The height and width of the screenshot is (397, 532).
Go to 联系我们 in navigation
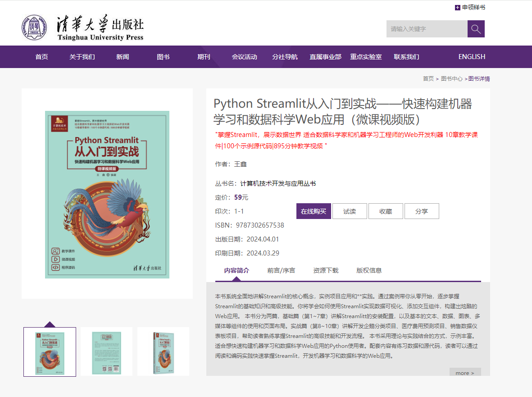(406, 57)
